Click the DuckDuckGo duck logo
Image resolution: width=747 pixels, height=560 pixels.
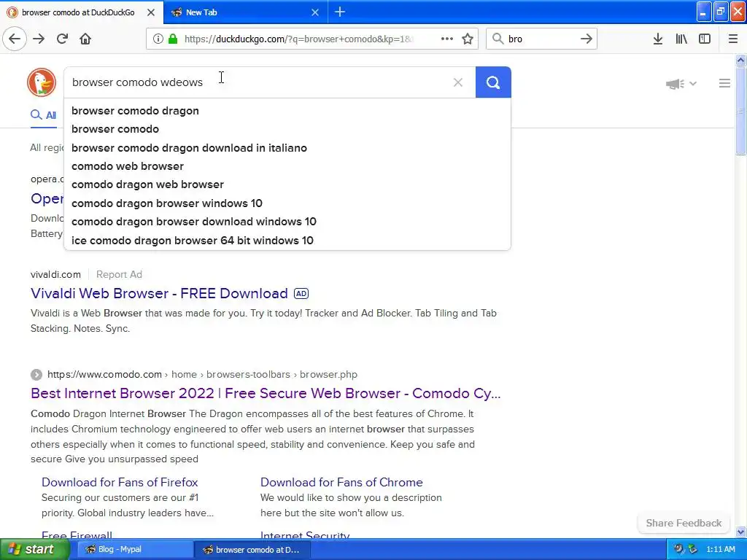(42, 82)
